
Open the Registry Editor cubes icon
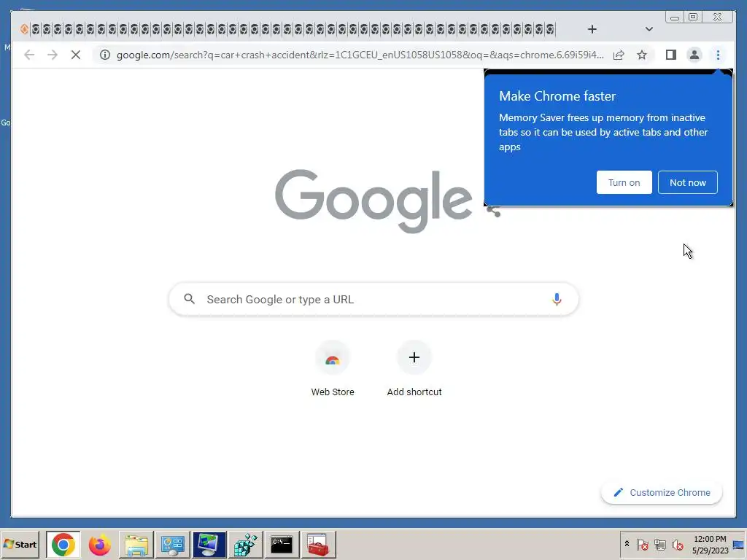[245, 544]
